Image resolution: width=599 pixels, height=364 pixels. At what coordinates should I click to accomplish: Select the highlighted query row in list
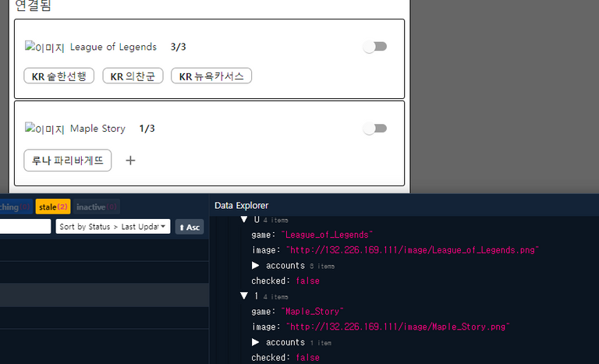point(105,295)
